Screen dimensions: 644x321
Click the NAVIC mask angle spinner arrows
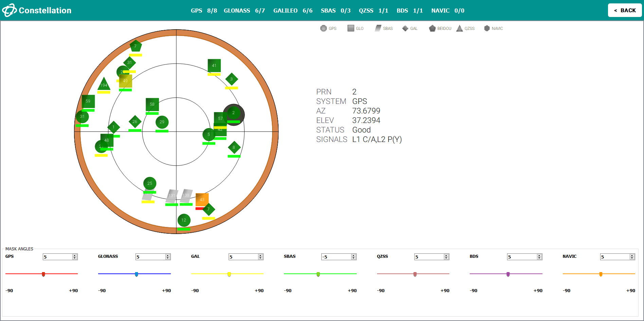click(632, 257)
